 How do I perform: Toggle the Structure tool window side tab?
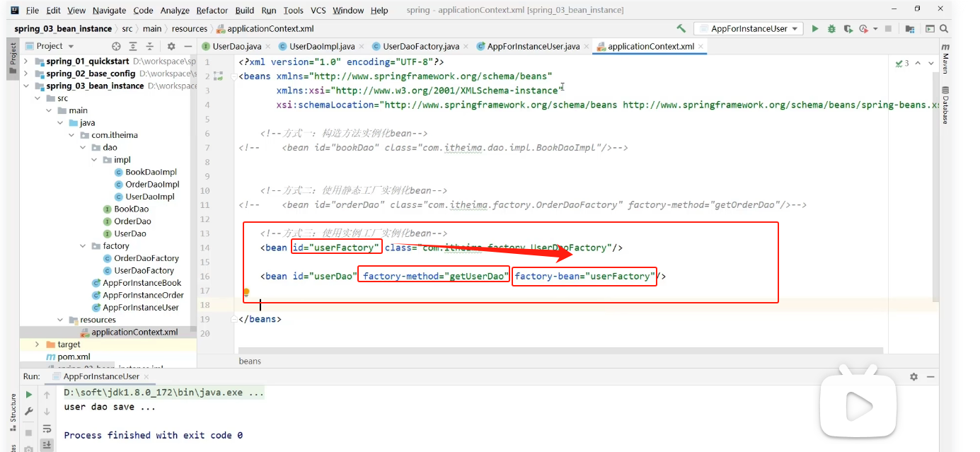click(x=13, y=412)
